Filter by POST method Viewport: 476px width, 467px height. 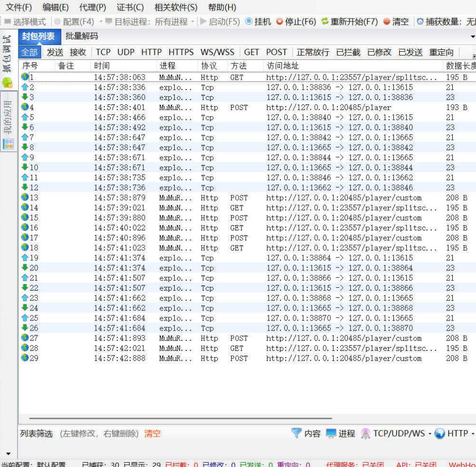point(276,52)
